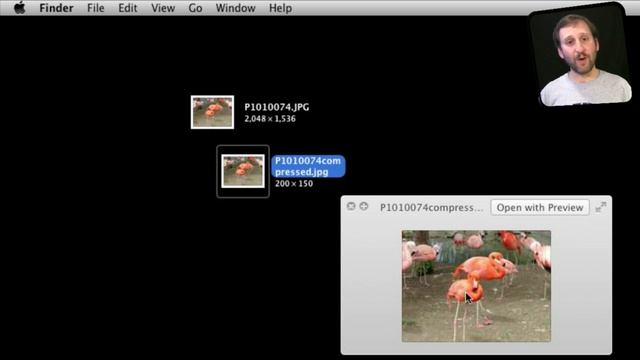Open the View menu
Viewport: 640px width, 360px height.
(163, 8)
